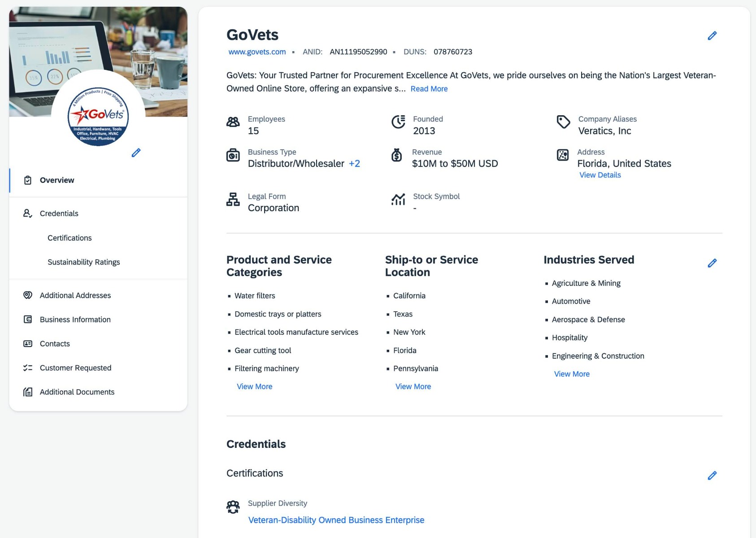756x538 pixels.
Task: Click Electrical tools manufacture services item
Action: coord(296,332)
